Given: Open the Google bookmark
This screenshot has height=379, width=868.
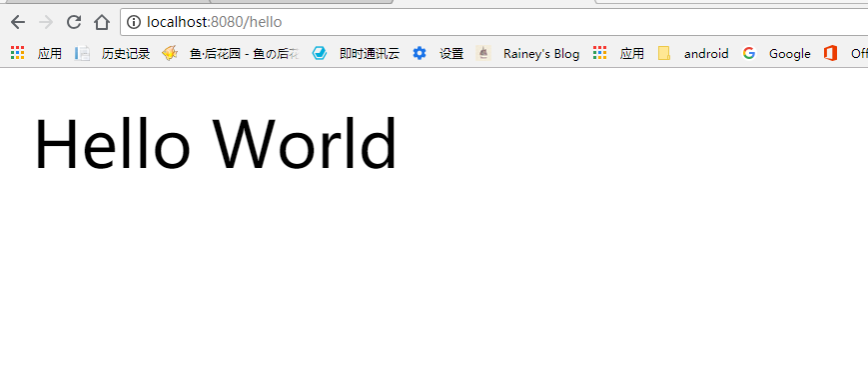Looking at the screenshot, I should tap(789, 54).
